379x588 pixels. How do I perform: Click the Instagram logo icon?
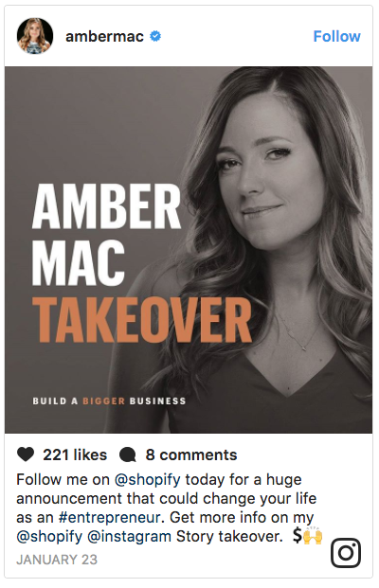pos(346,553)
